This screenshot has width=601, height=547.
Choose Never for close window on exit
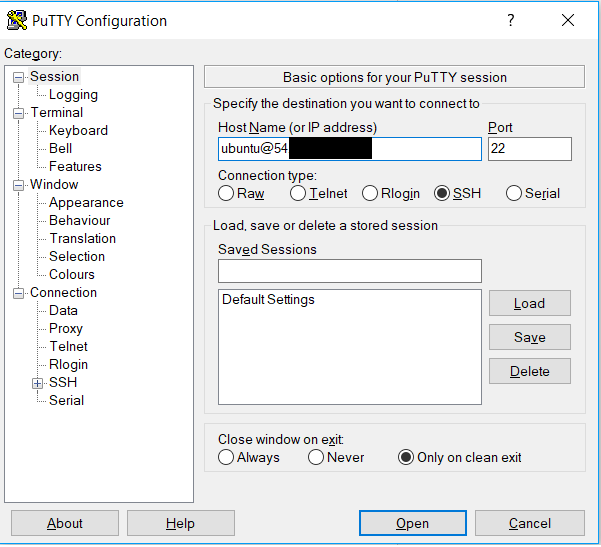(x=316, y=457)
